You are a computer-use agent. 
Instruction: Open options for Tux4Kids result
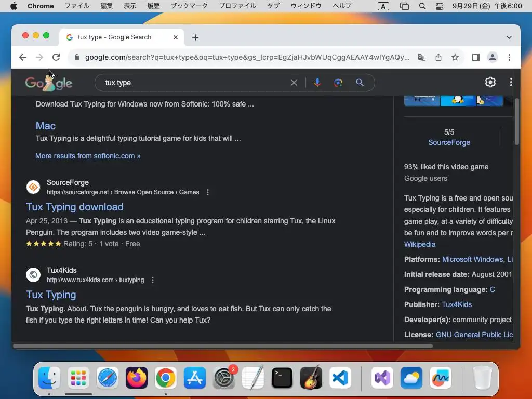[x=153, y=280]
